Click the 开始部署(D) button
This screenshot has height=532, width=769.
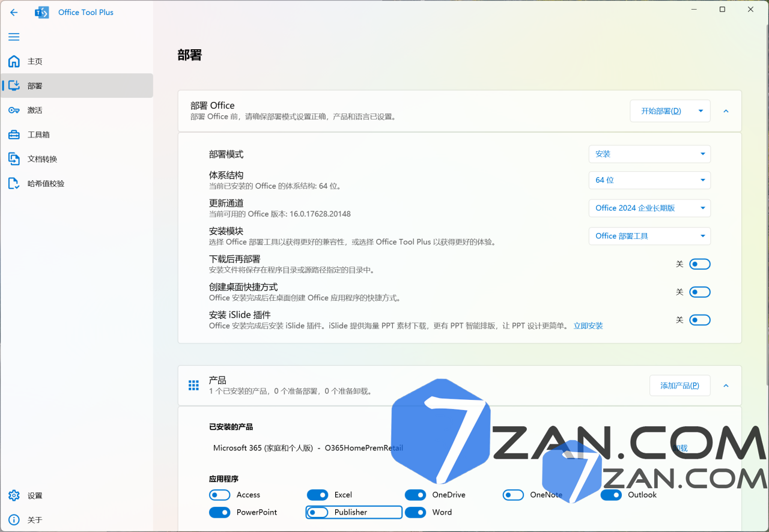[661, 111]
